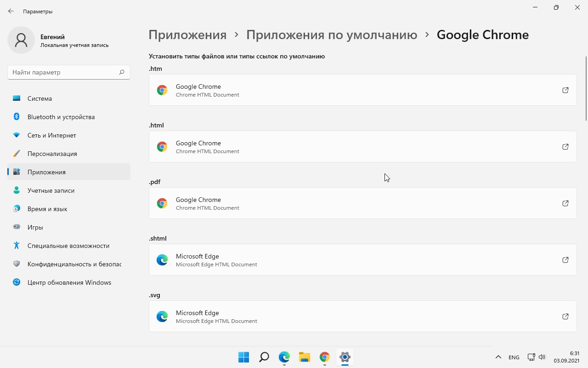Image resolution: width=588 pixels, height=368 pixels.
Task: Open taskbar Search
Action: click(264, 357)
